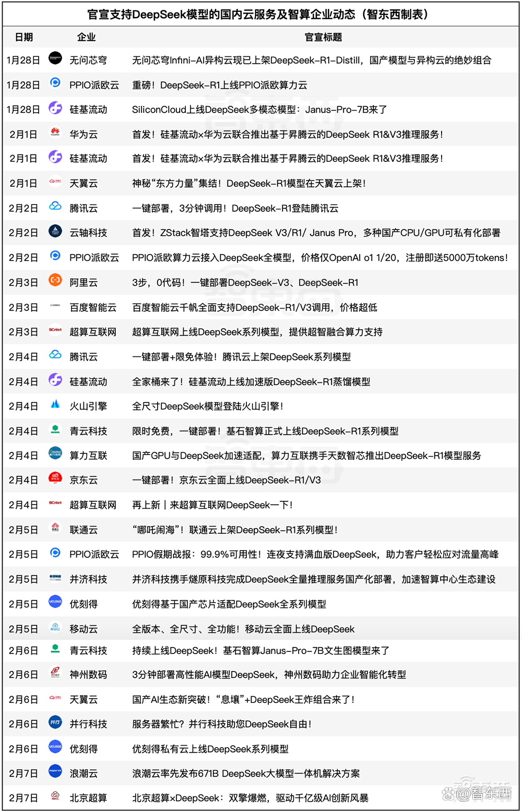Click the 北京超算×DeepSeek：双擎爆燃 title
Screen dimensions: 522x812
pos(251,798)
